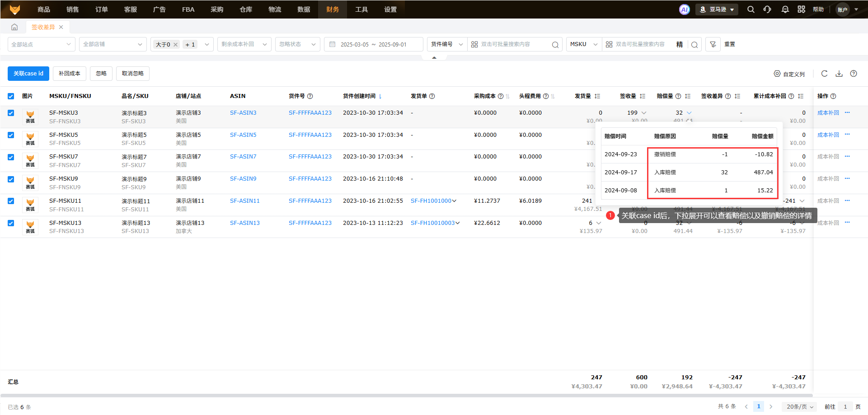
Task: Open the 财务 menu
Action: click(x=332, y=9)
